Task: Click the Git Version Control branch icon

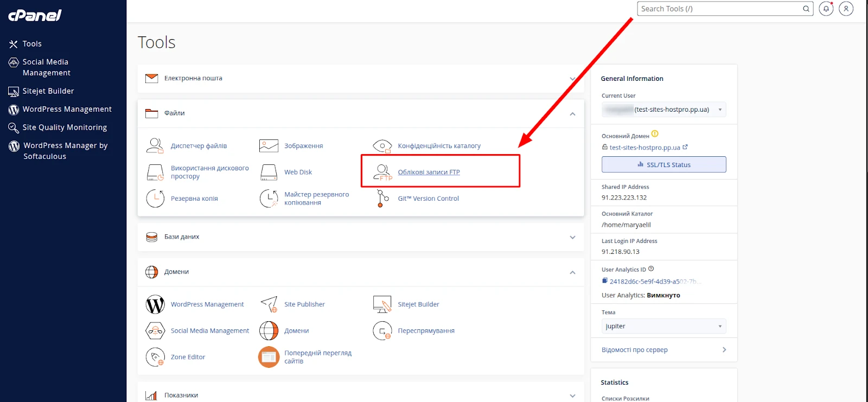Action: [382, 199]
